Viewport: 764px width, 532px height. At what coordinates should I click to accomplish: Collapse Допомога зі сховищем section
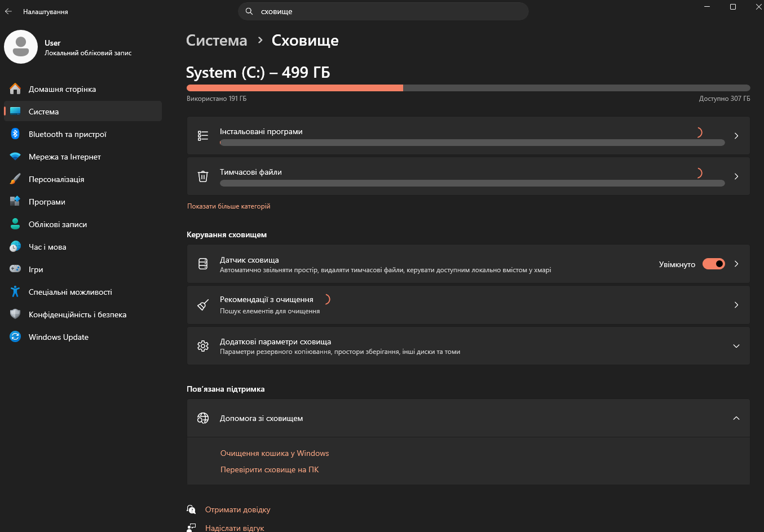click(736, 418)
